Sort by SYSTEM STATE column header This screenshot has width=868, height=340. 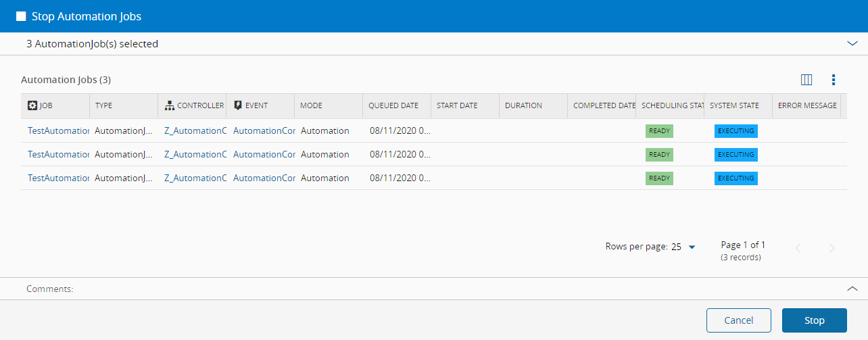click(734, 105)
